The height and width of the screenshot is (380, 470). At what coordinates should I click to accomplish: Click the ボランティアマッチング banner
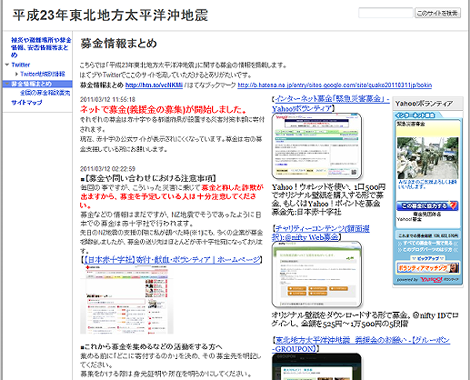[x=428, y=268]
